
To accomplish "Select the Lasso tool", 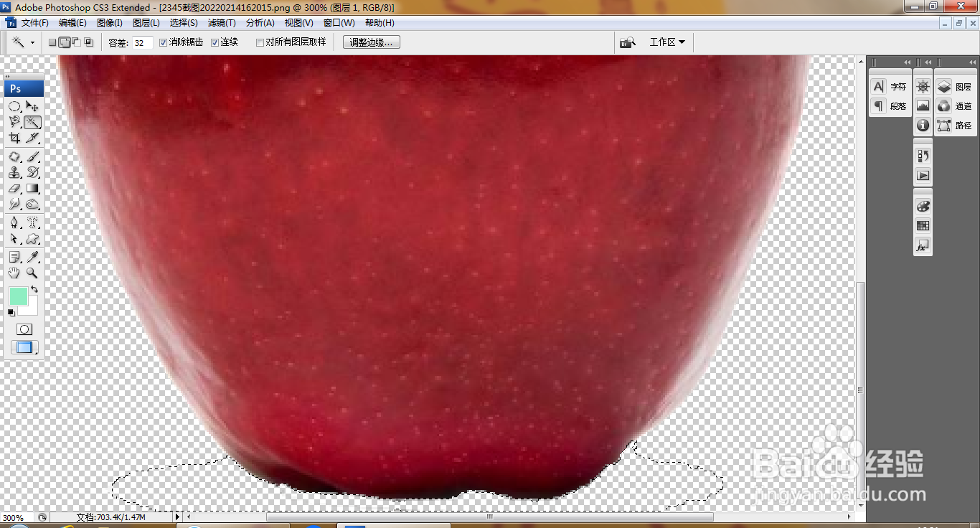I will pyautogui.click(x=14, y=122).
